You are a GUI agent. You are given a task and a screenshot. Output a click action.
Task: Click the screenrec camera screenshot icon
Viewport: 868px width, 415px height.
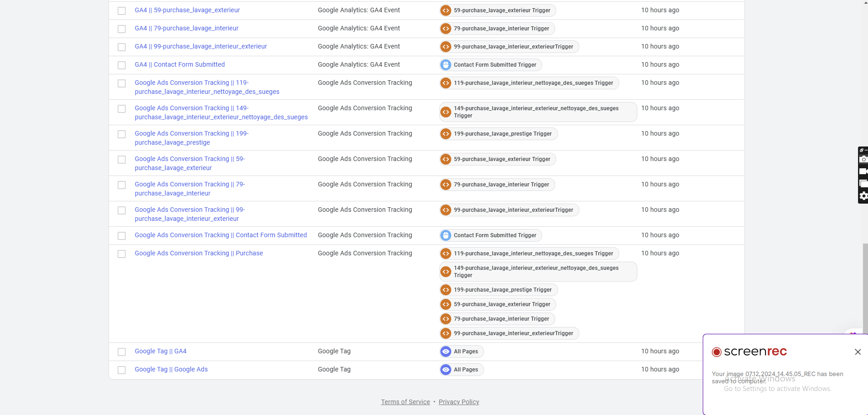[863, 159]
